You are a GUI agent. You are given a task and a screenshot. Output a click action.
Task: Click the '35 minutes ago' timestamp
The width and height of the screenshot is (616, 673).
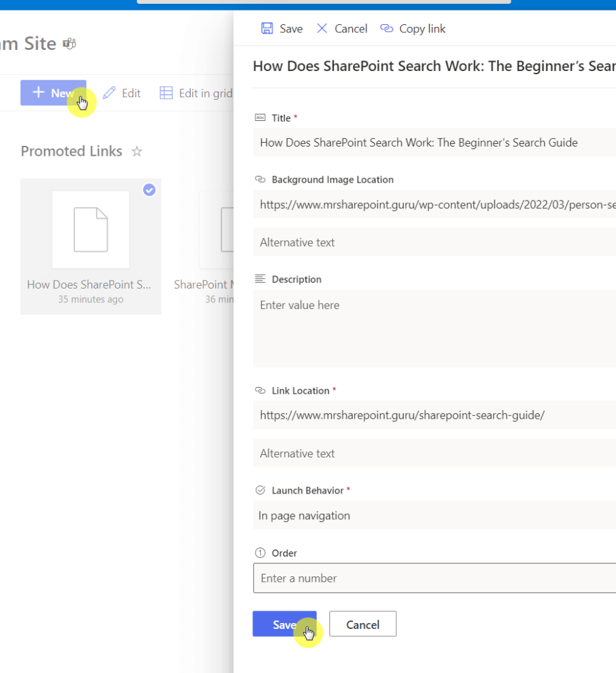point(91,299)
